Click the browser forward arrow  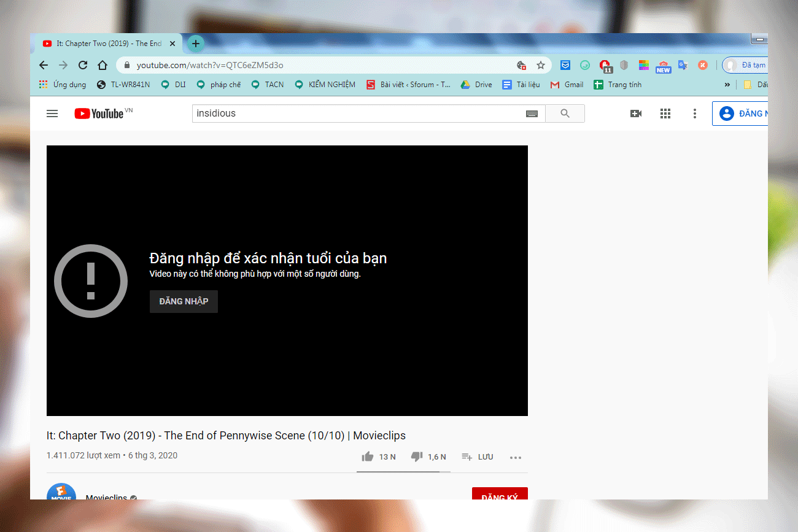click(x=63, y=65)
